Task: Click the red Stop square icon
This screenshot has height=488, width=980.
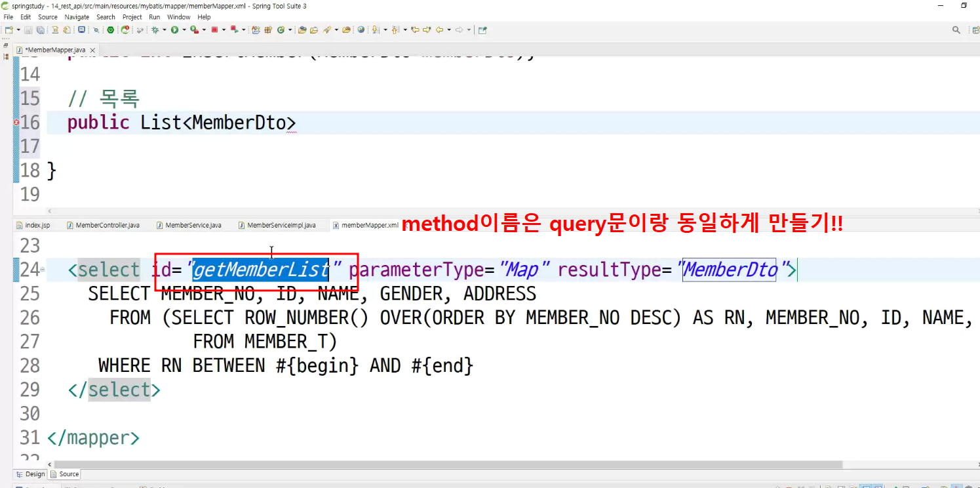Action: pos(214,30)
